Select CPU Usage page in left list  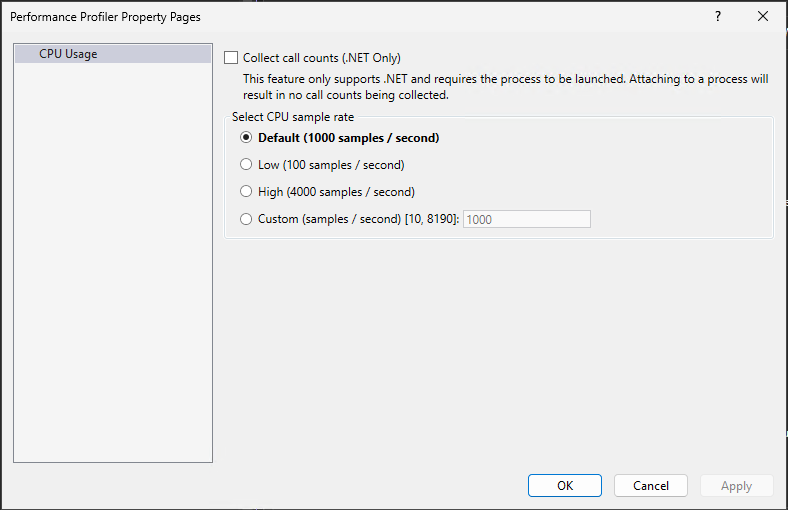(x=68, y=54)
